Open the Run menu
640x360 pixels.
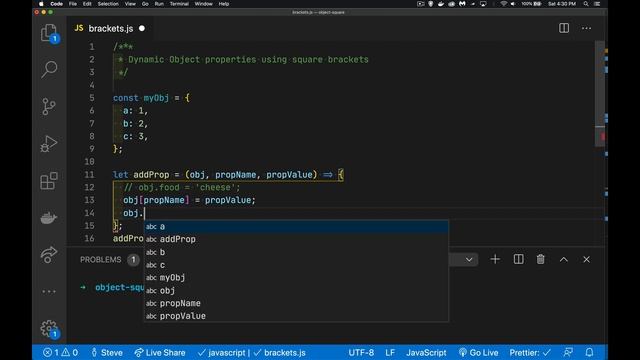(159, 4)
